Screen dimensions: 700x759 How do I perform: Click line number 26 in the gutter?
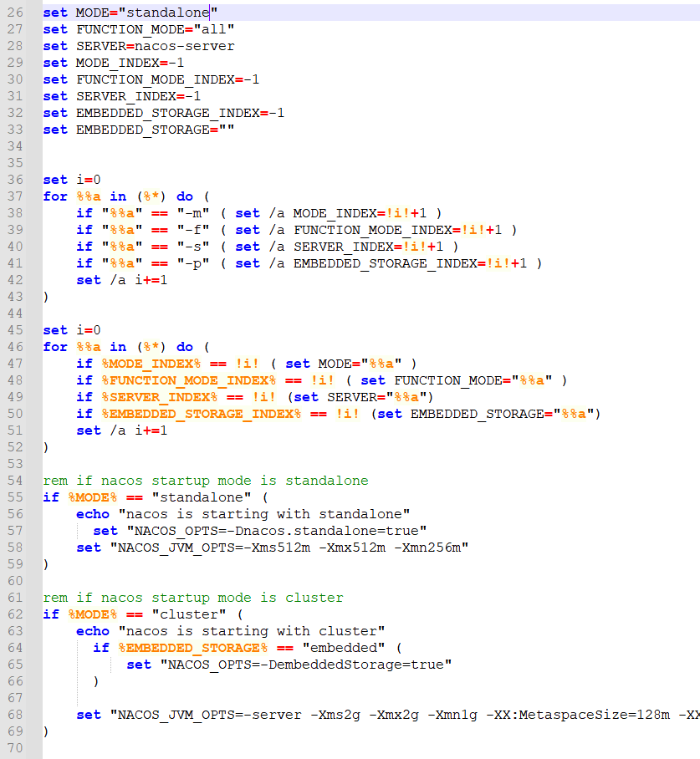pos(13,13)
